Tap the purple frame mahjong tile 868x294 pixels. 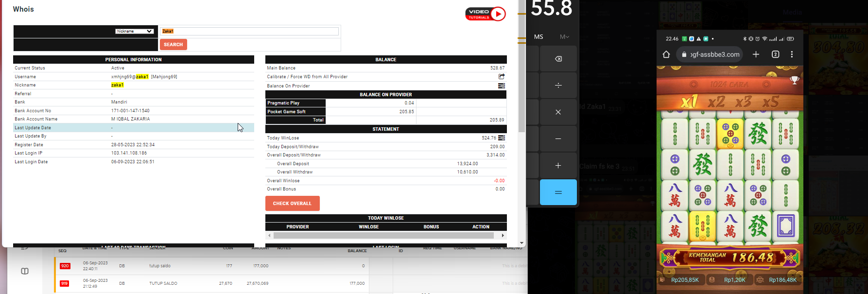click(786, 225)
